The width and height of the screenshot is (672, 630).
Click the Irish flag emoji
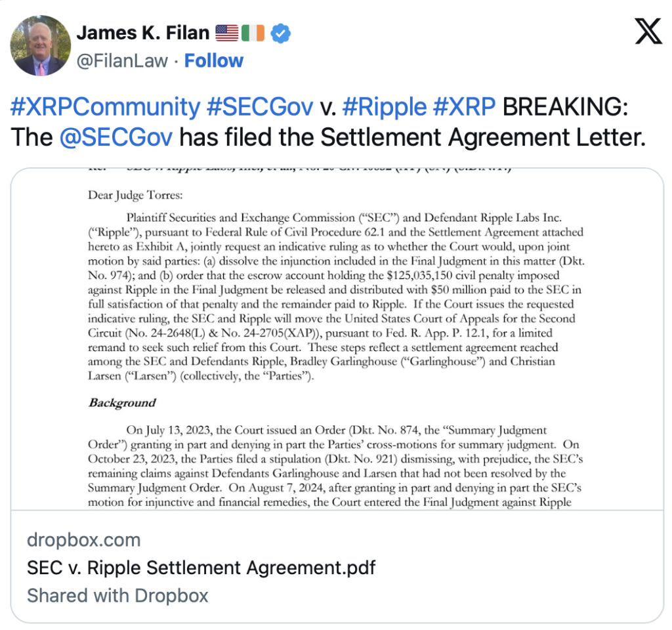(253, 33)
